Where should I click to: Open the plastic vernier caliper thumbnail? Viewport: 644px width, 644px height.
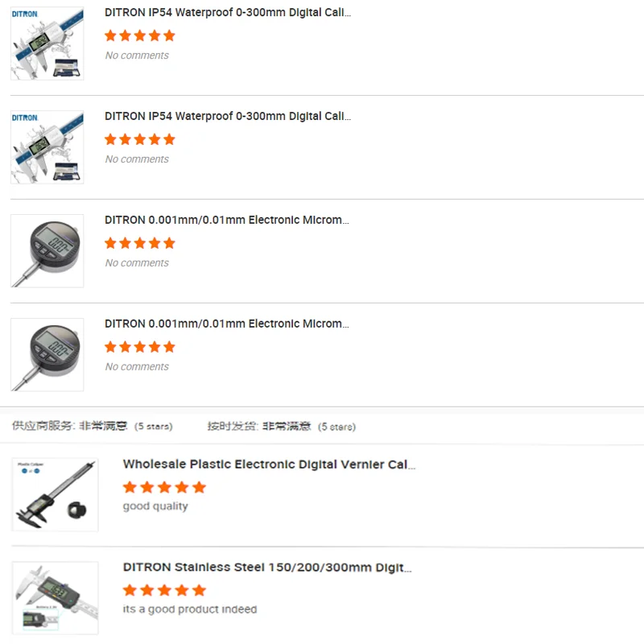pyautogui.click(x=55, y=494)
